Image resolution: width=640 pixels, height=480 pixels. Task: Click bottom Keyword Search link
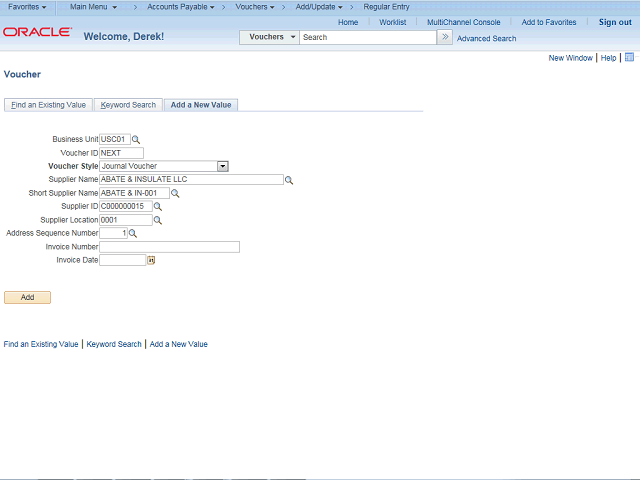point(114,344)
